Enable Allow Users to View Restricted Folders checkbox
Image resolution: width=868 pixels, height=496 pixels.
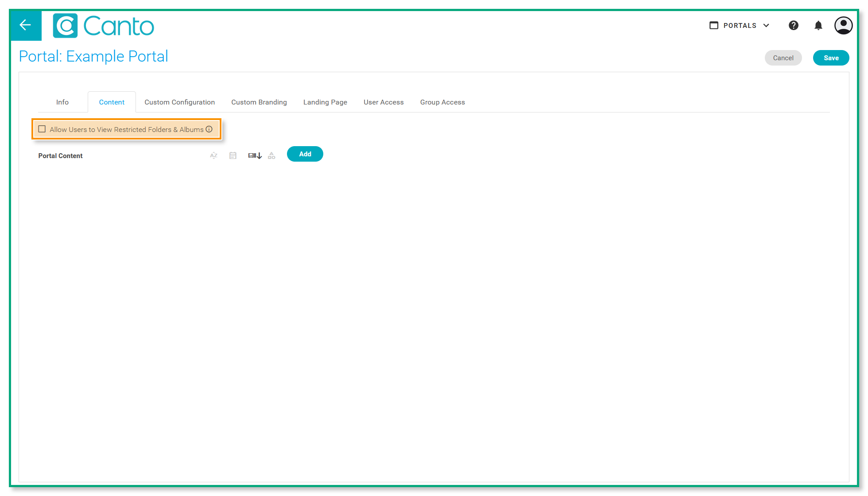tap(42, 129)
